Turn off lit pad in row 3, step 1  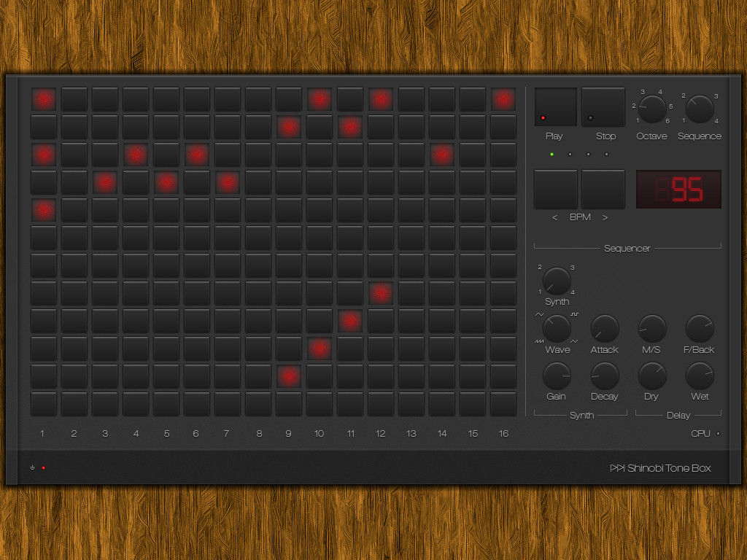44,155
